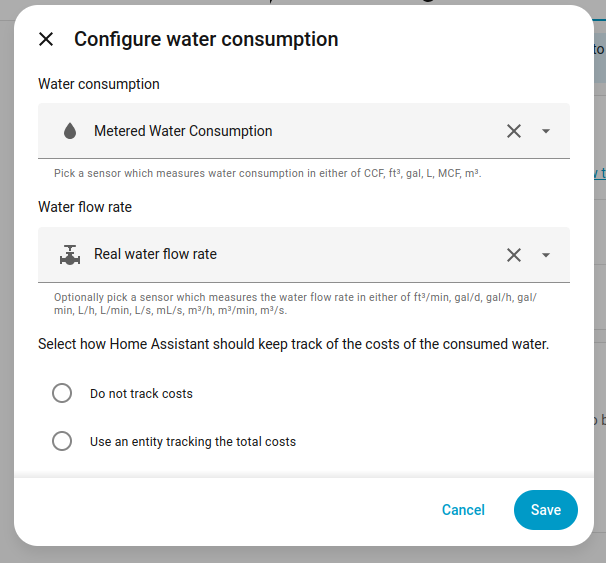Click helper text listing CCF, ft³, gal units
This screenshot has height=563, width=606.
pos(268,173)
